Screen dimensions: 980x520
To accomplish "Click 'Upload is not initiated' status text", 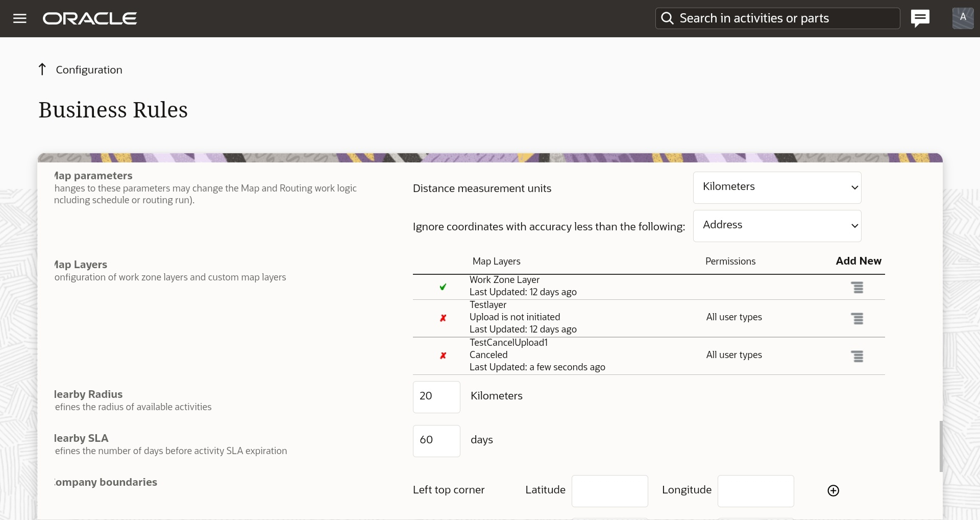I will pos(514,317).
